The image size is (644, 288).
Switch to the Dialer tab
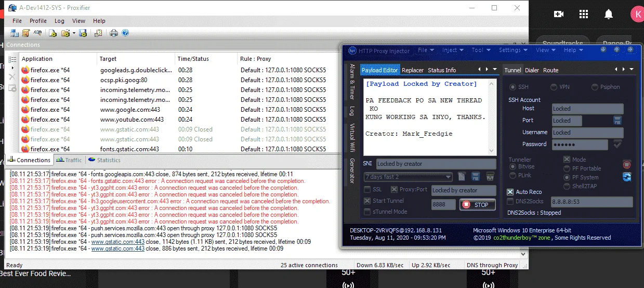532,70
